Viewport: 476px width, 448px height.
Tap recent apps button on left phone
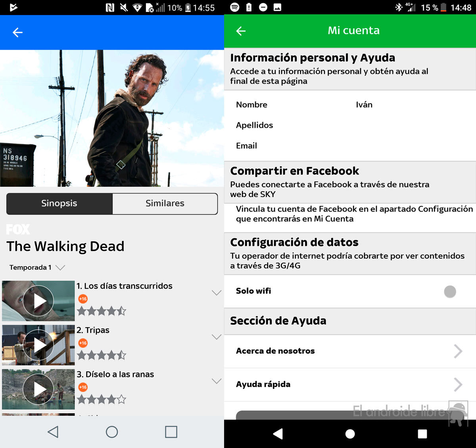(x=171, y=432)
